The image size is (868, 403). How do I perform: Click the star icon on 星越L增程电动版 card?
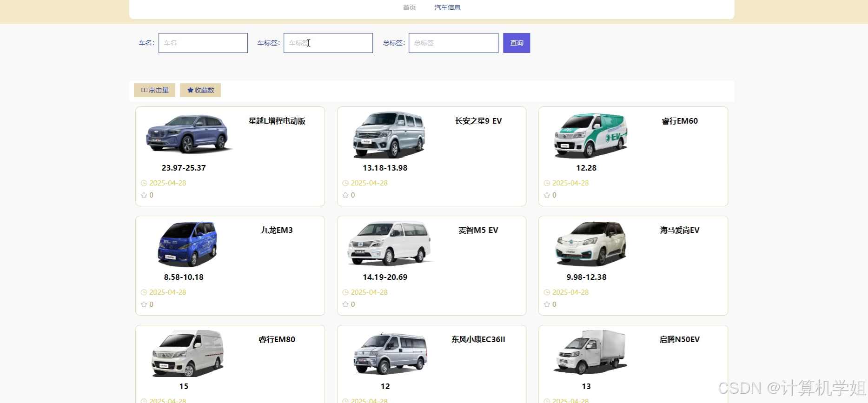tap(144, 195)
